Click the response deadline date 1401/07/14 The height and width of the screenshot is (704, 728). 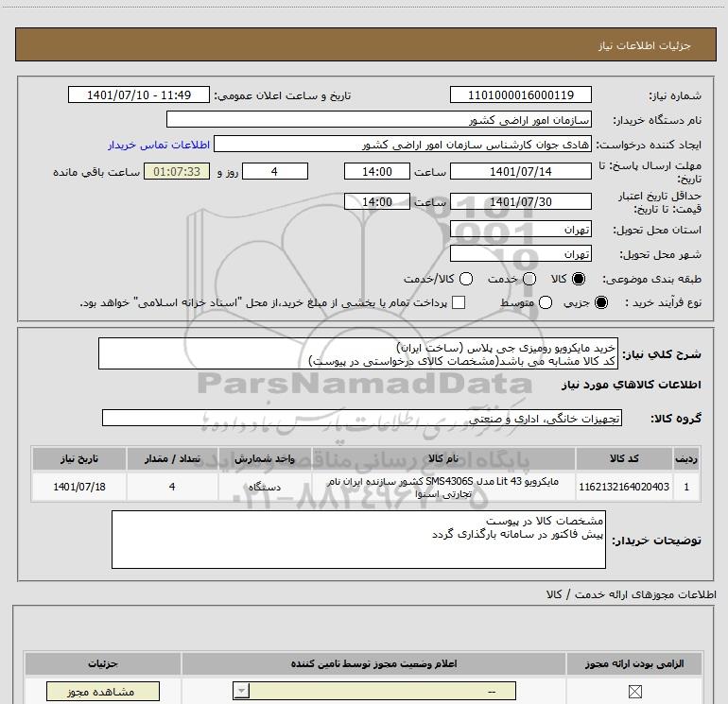click(520, 171)
